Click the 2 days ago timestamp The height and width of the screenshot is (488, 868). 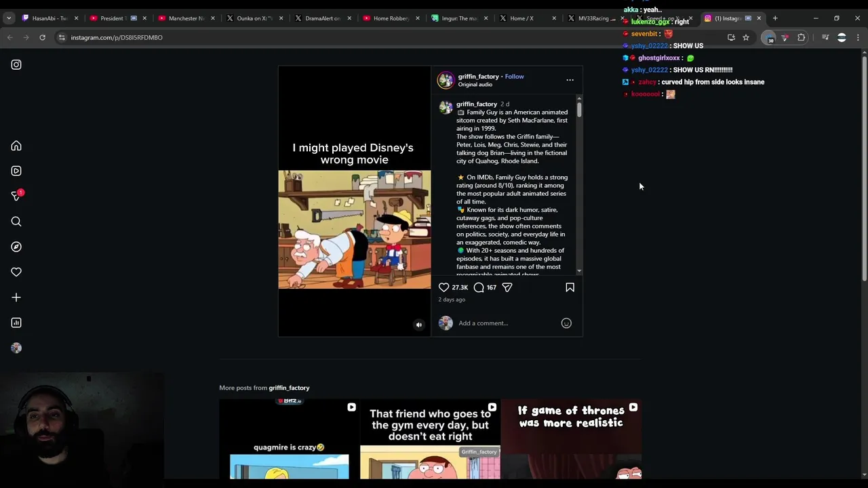coord(452,300)
